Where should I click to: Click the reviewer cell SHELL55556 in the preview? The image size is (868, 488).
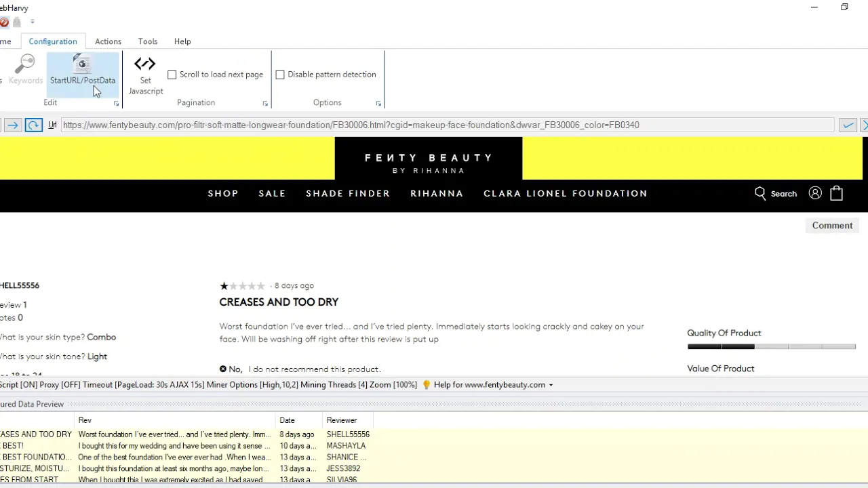348,434
